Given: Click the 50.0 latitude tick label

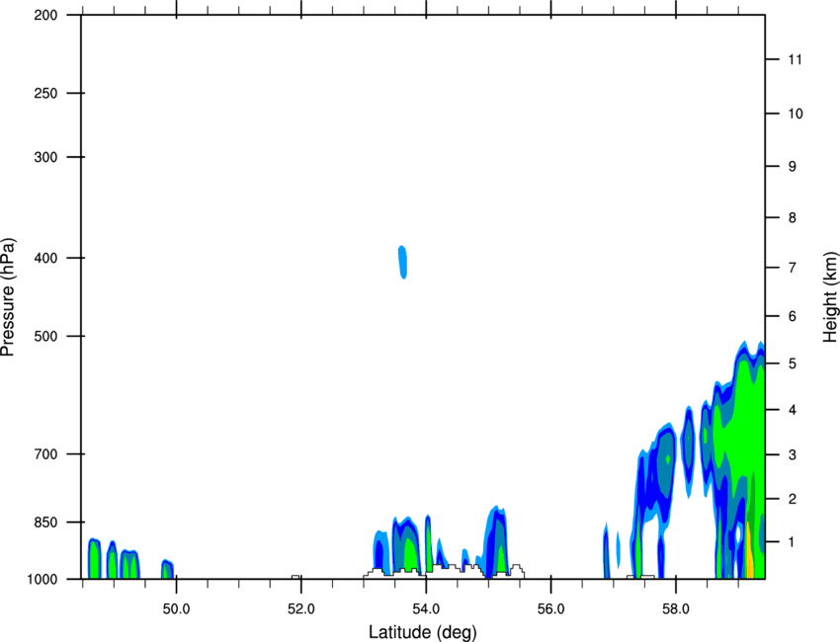Looking at the screenshot, I should click(x=176, y=608).
